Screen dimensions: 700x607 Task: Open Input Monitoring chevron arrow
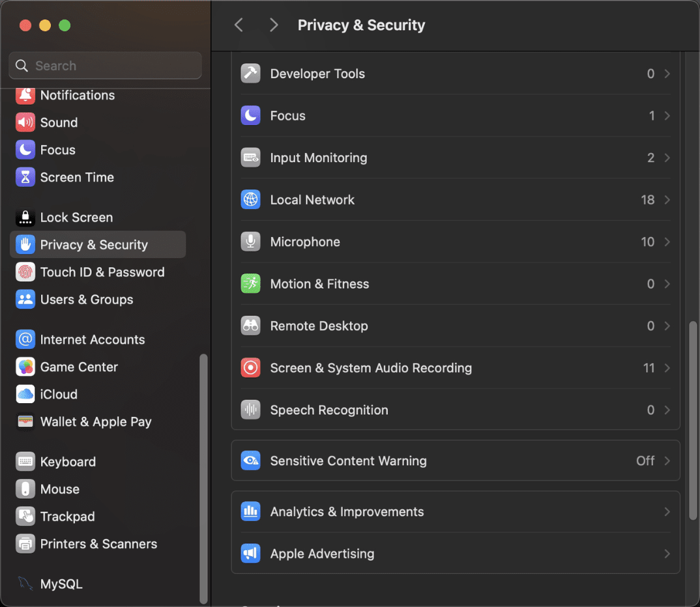[x=667, y=158]
